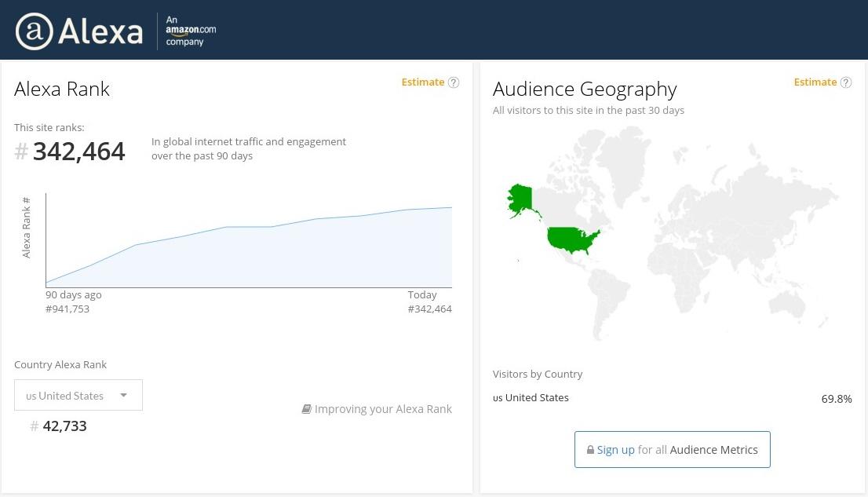This screenshot has width=868, height=497.
Task: Expand the country list under Country Alexa Rank
Action: point(78,395)
